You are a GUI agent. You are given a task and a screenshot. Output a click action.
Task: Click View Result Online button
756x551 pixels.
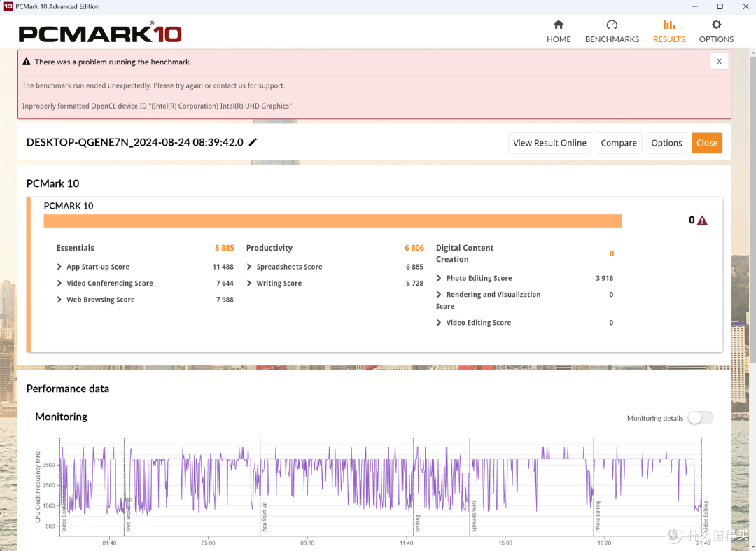pos(549,143)
